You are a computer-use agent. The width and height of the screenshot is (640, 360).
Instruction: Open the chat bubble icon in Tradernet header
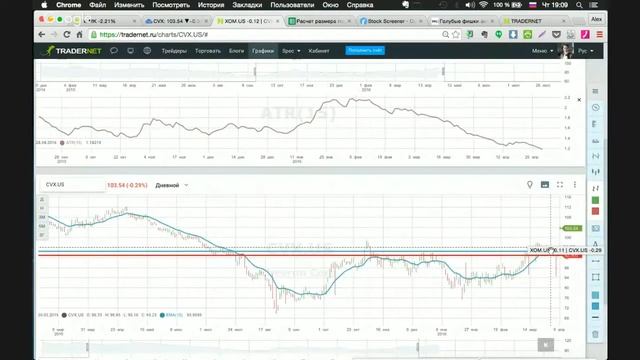click(x=114, y=51)
